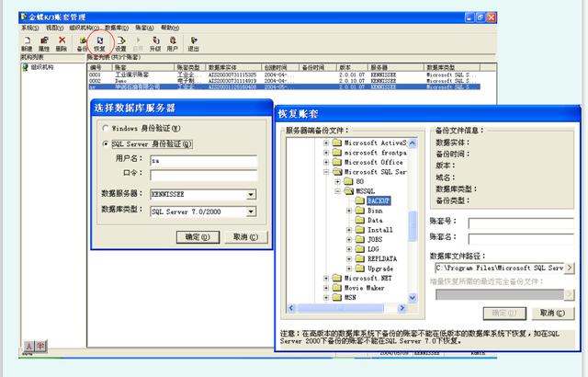Click the folder tree scroll-right arrow
The image size is (588, 377).
click(x=402, y=308)
